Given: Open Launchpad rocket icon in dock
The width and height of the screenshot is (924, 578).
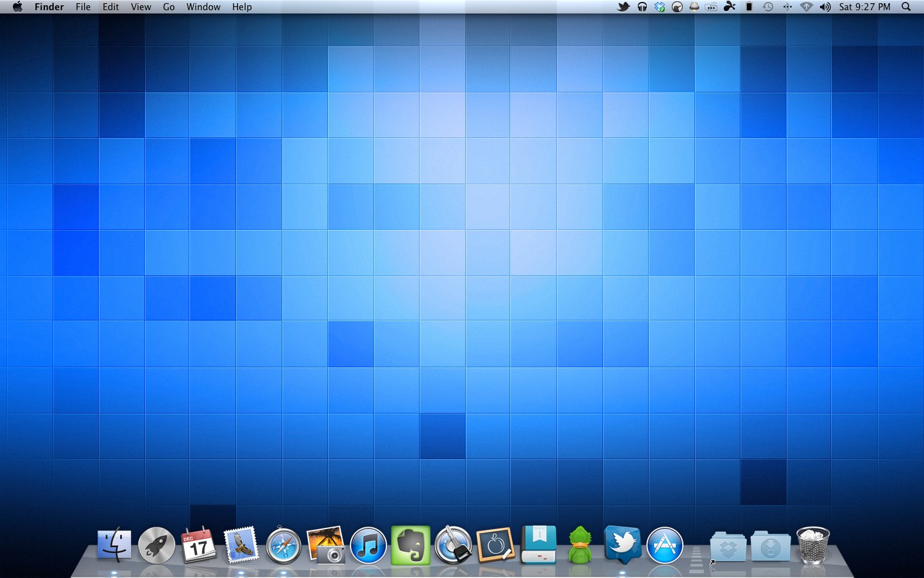Looking at the screenshot, I should [157, 545].
